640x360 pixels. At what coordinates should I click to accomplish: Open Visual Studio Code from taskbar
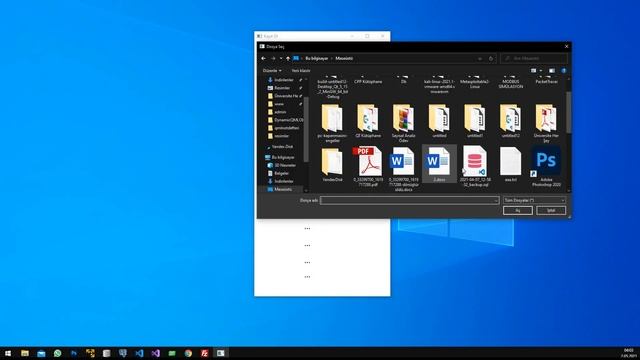pos(139,353)
